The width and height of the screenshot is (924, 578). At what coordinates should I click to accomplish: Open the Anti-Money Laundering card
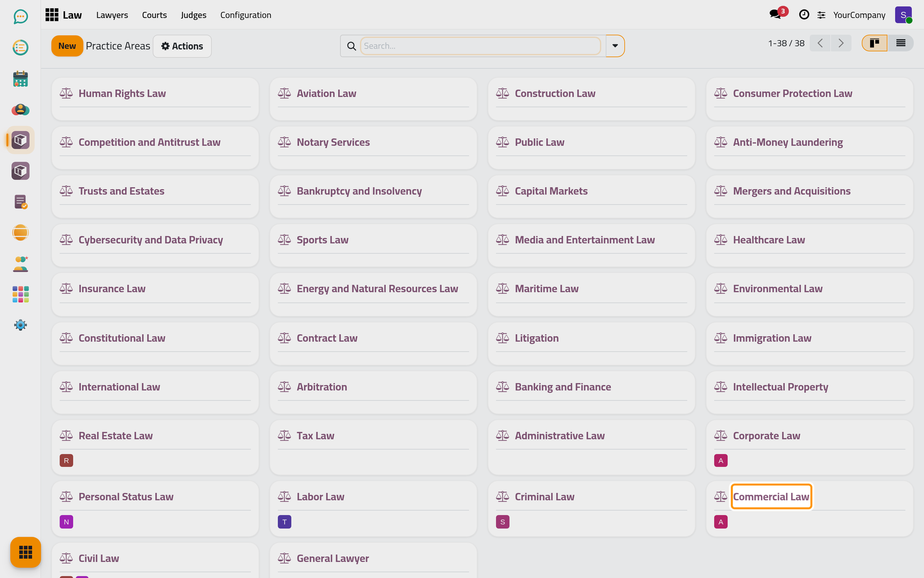pyautogui.click(x=809, y=147)
